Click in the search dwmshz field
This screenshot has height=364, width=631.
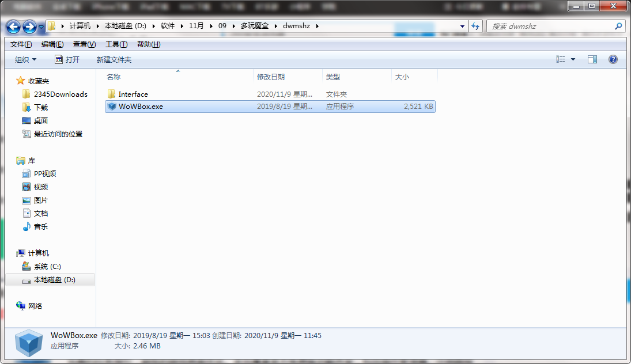550,26
